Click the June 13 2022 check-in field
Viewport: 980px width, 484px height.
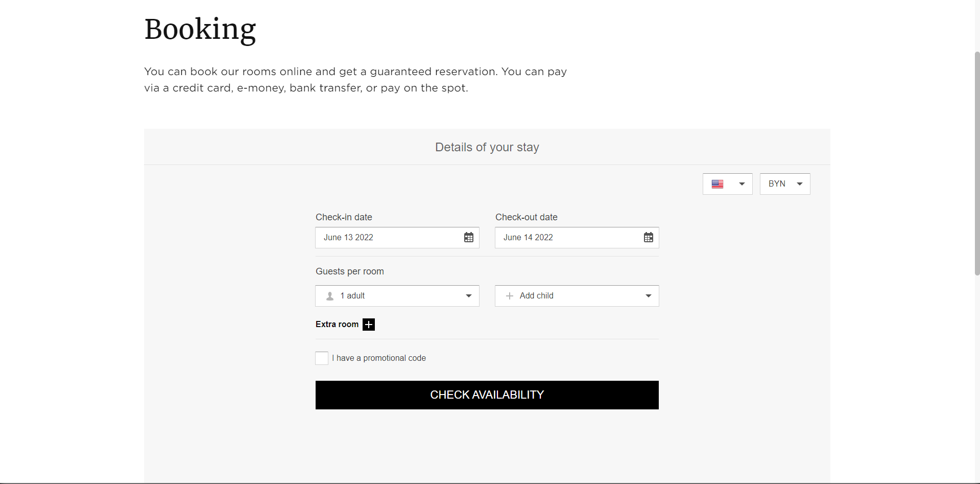click(x=397, y=238)
